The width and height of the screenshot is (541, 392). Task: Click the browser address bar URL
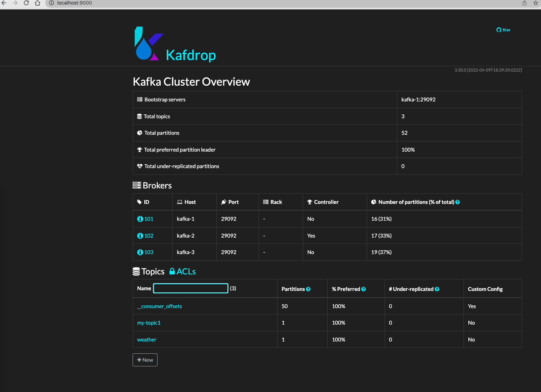click(x=74, y=3)
